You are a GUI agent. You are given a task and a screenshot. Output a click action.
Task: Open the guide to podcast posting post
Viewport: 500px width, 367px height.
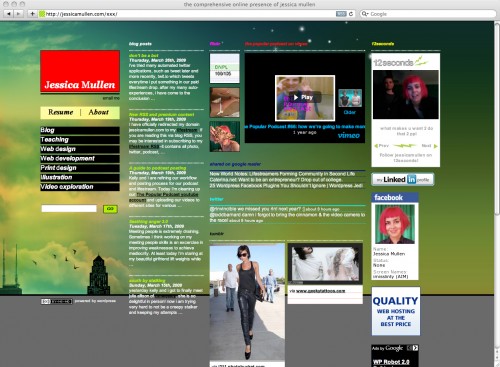[157, 168]
